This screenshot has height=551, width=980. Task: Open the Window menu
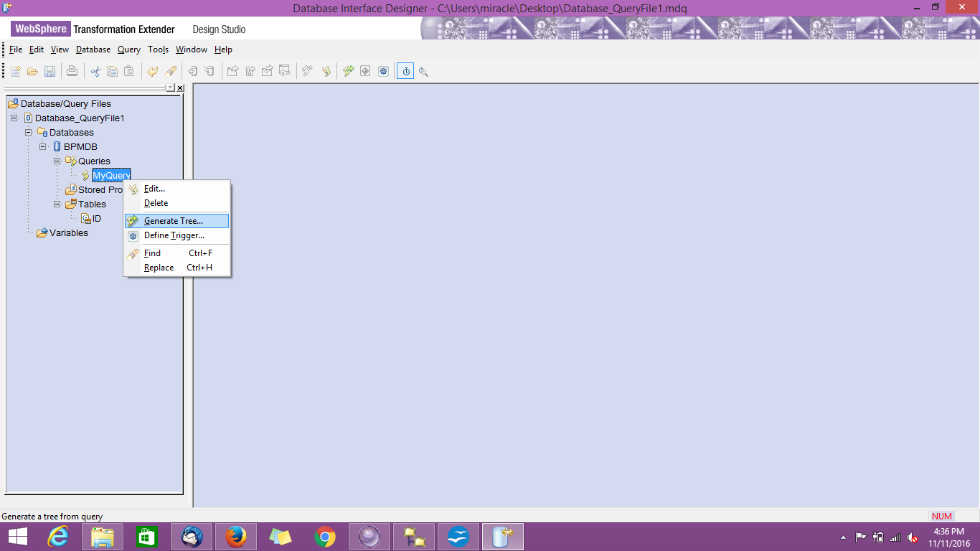pos(192,50)
